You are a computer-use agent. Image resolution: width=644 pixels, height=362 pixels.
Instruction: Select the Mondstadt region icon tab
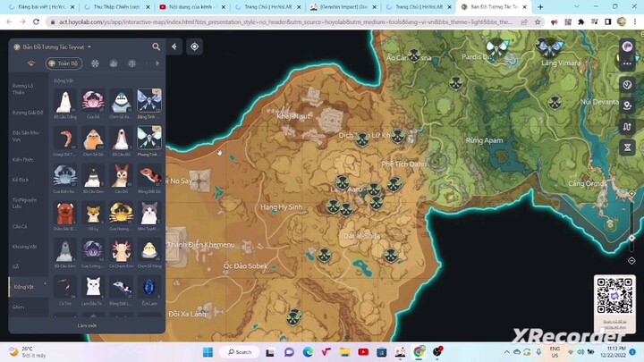95,63
